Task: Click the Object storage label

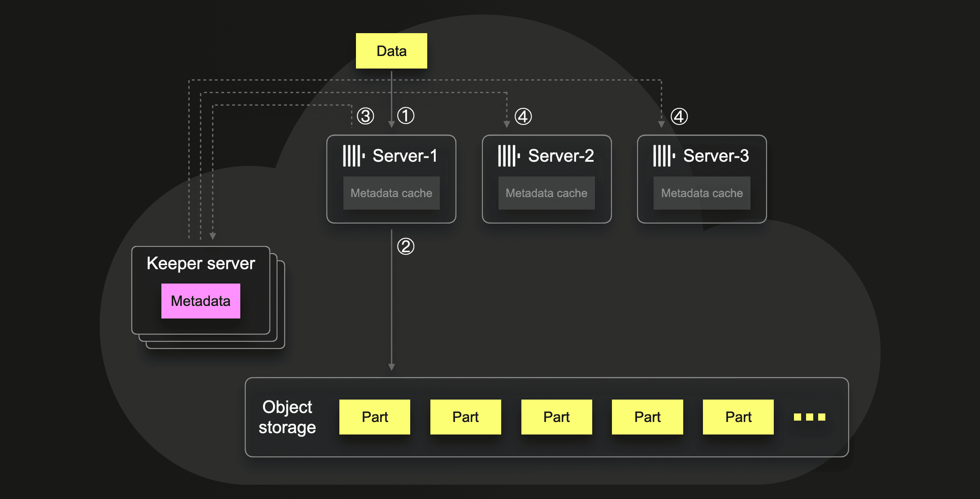Action: click(287, 417)
